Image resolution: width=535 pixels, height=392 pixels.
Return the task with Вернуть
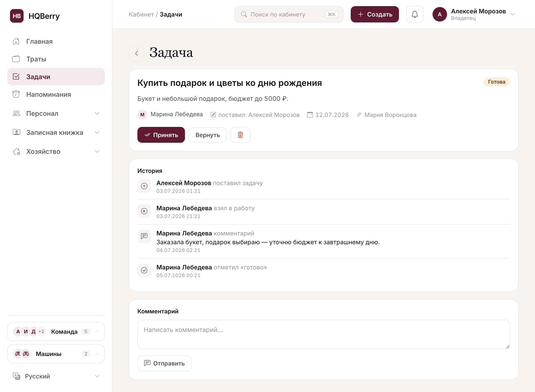207,135
